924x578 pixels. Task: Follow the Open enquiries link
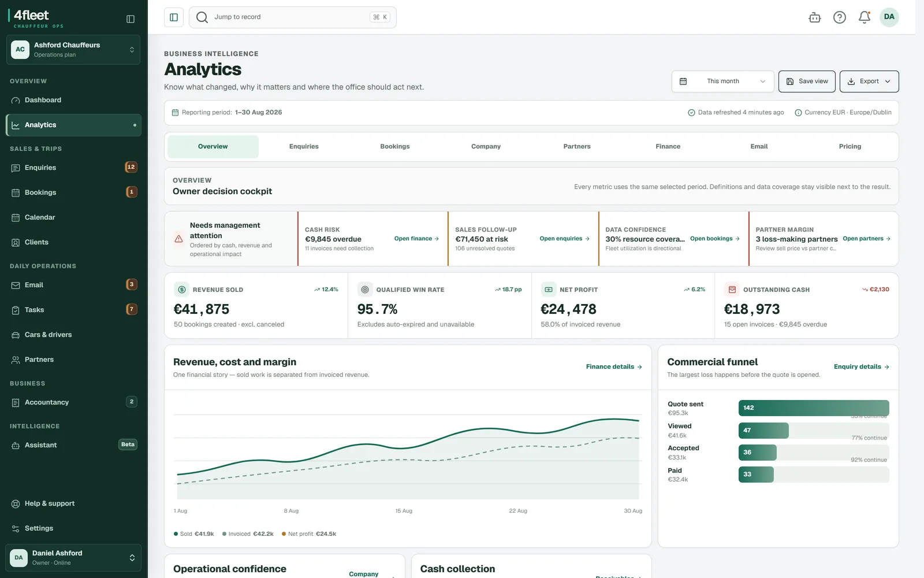click(565, 239)
